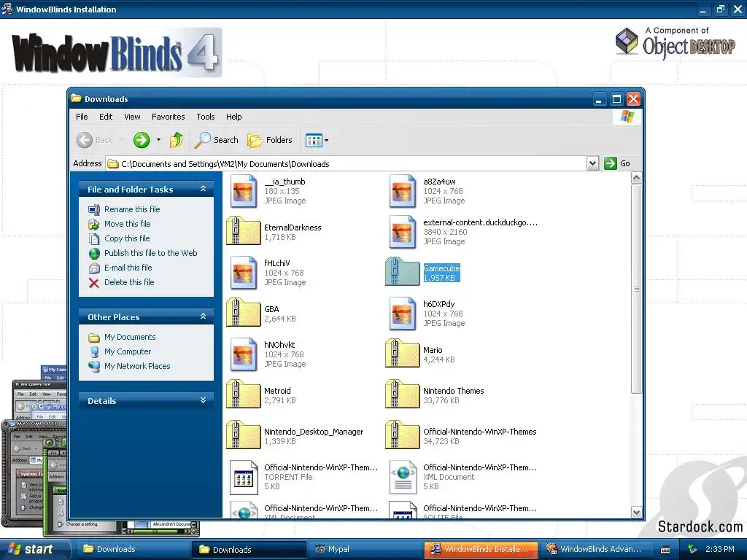Click the Metroid file name
This screenshot has height=560, width=747.
(x=277, y=391)
